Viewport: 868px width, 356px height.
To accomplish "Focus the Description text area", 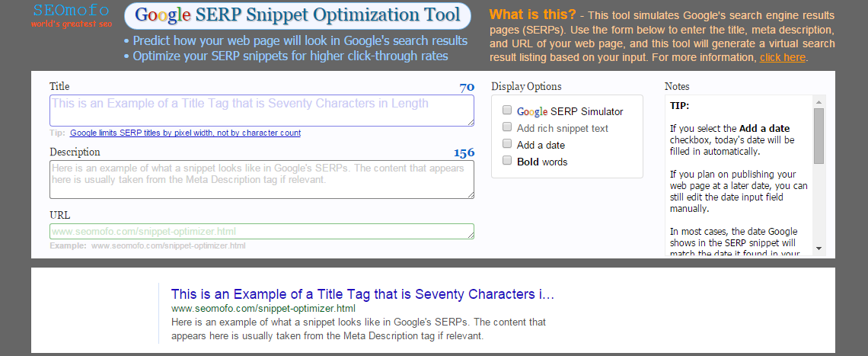I will (262, 180).
